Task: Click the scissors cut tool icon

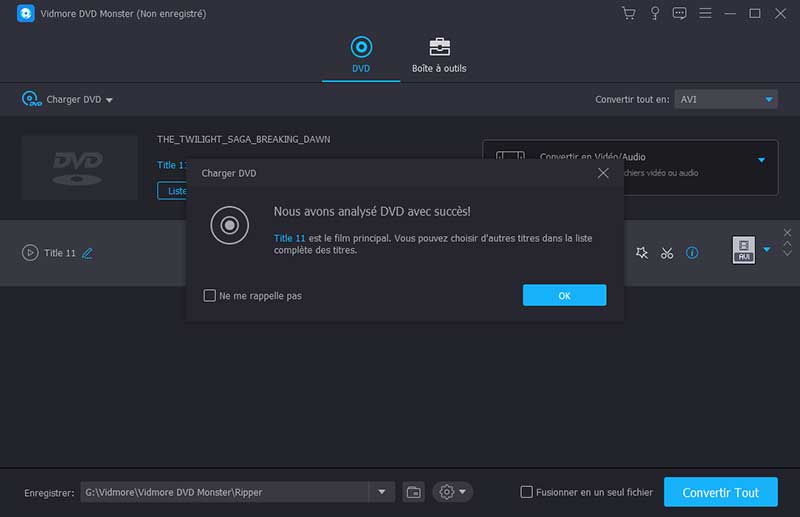Action: (667, 253)
